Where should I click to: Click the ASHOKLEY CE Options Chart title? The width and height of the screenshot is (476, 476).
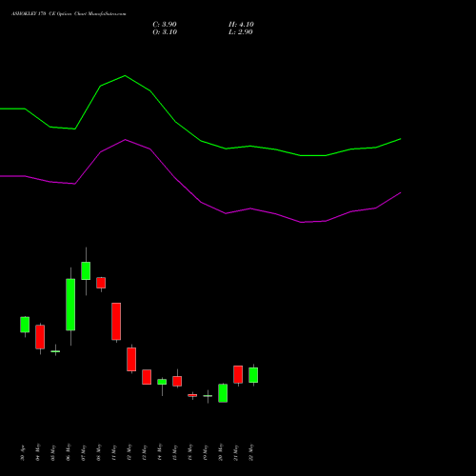69,14
